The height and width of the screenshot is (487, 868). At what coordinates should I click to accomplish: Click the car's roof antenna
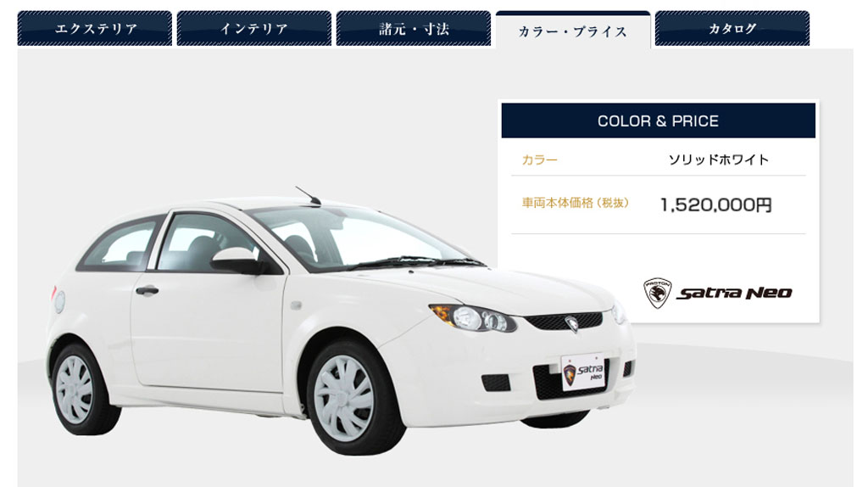(x=308, y=196)
